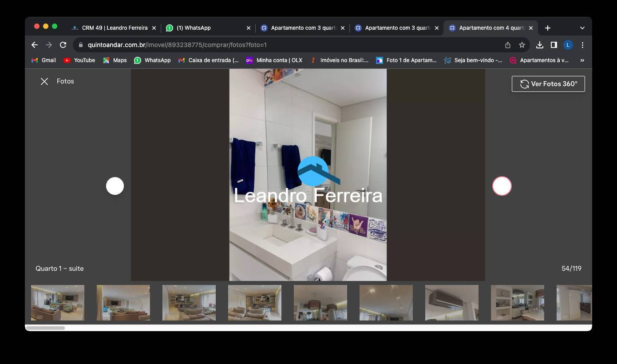Image resolution: width=617 pixels, height=364 pixels.
Task: Switch to the CRM 49 | Leandro Ferreira tab
Action: pos(115,28)
